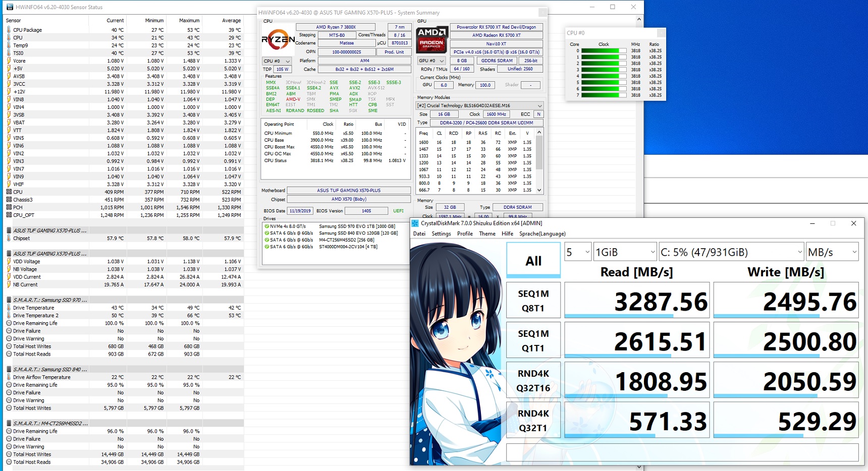Viewport: 868px width, 471px height.
Task: Click the thermometer icon beside CPU Package
Action: (9, 30)
